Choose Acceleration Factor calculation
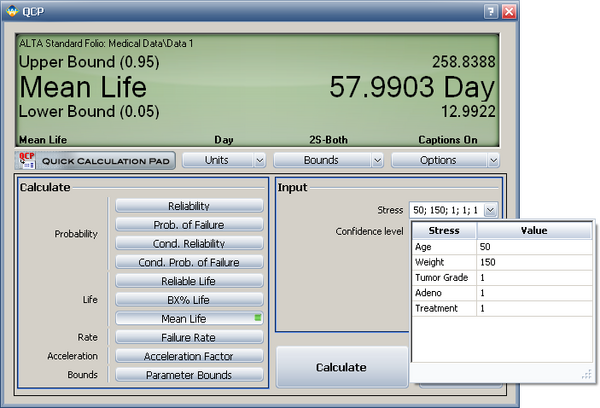 pyautogui.click(x=189, y=356)
